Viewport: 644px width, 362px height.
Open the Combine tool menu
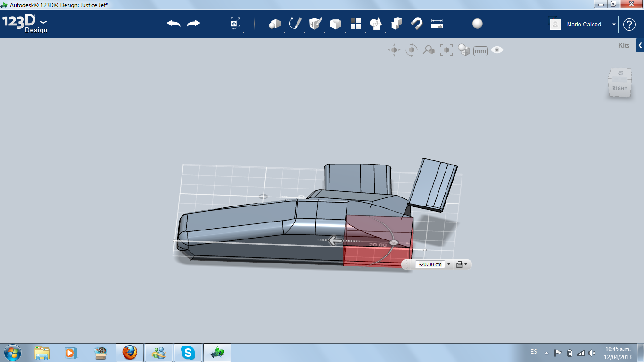[x=396, y=24]
